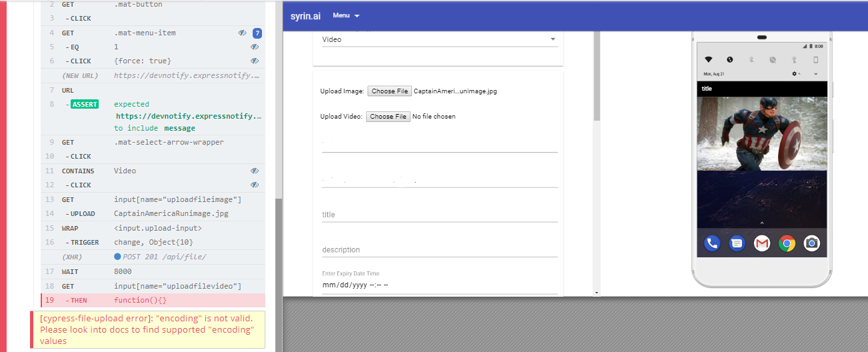Click the blue XHR status dot for POST 201
Viewport: 868px width, 352px height.
point(117,257)
